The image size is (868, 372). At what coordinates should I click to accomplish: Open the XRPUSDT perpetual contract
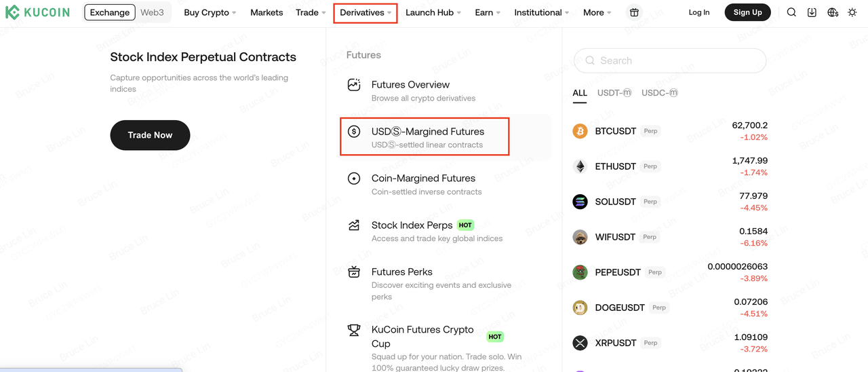pyautogui.click(x=670, y=343)
